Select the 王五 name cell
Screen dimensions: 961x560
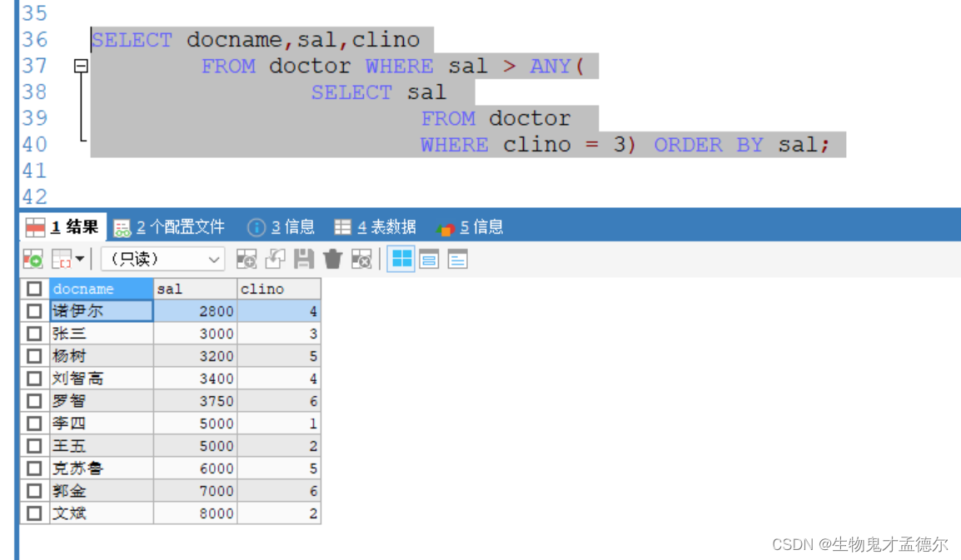click(x=101, y=446)
